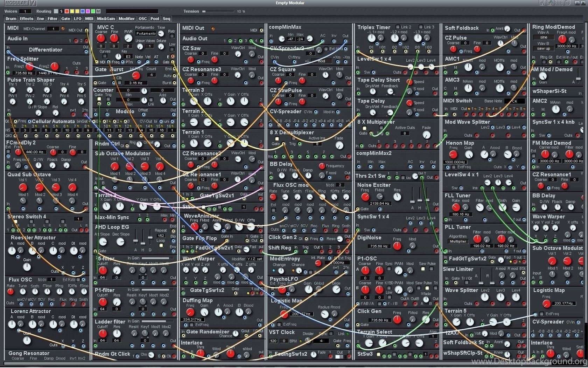Open Wav A sine selector
Screen dimensions: 588x368
click(544, 37)
